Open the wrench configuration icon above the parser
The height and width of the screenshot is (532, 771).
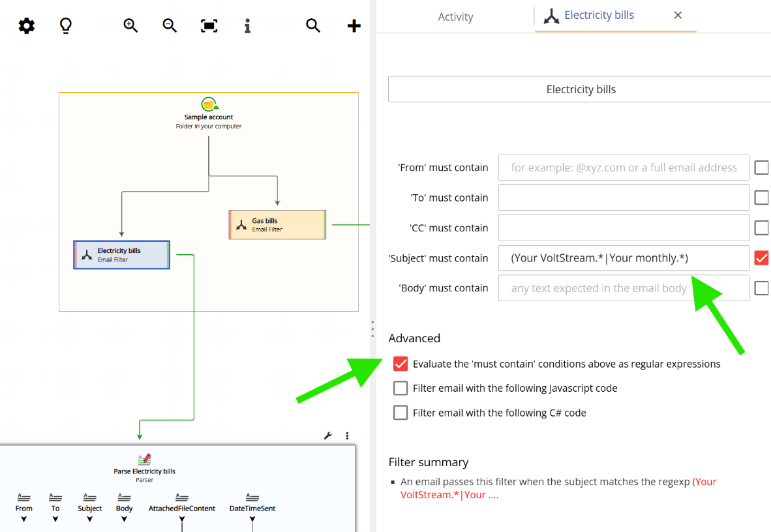[327, 435]
